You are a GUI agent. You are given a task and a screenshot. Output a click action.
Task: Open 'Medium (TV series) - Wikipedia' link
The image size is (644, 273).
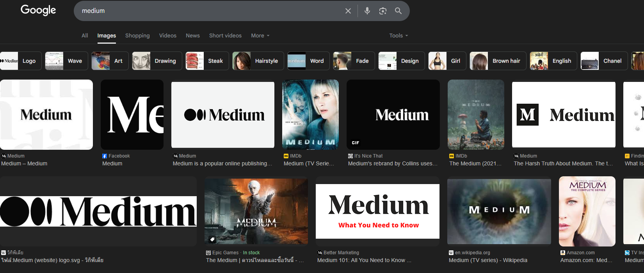488,261
